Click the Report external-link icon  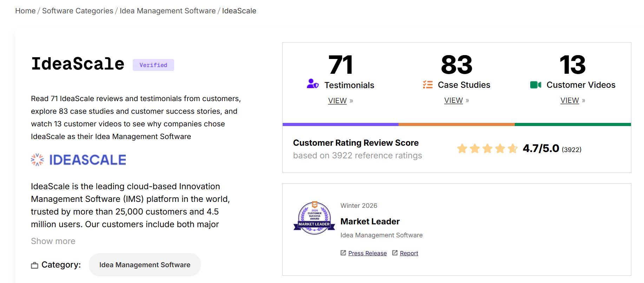pyautogui.click(x=395, y=253)
